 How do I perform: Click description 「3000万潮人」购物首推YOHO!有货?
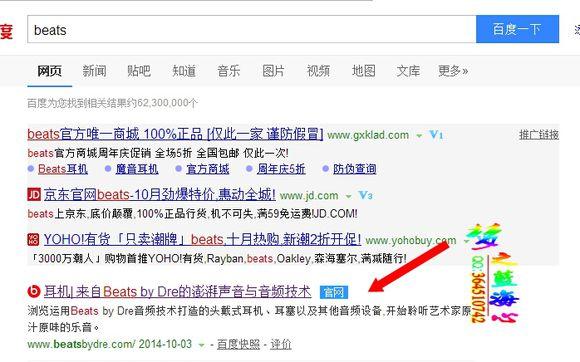(x=218, y=258)
